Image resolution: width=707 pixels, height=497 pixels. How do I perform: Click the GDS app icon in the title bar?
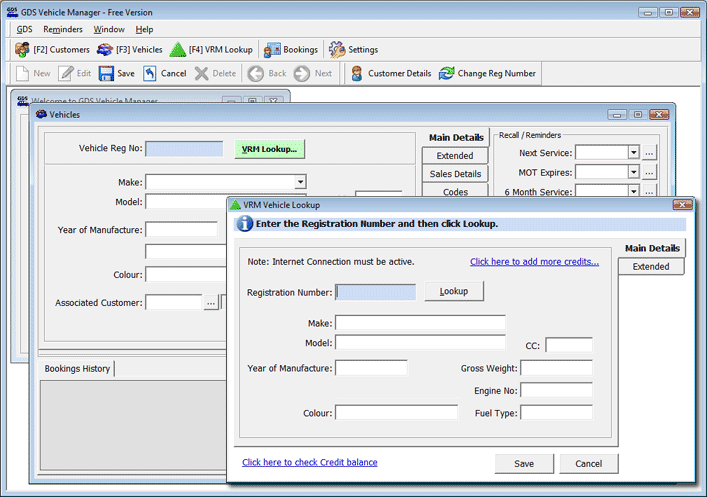coord(13,12)
